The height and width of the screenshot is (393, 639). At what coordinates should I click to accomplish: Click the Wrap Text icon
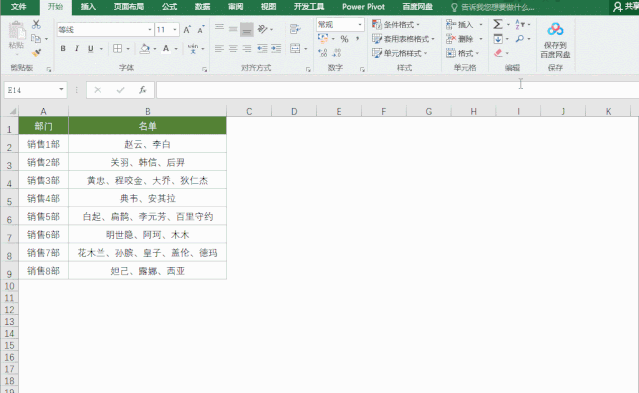coord(295,29)
